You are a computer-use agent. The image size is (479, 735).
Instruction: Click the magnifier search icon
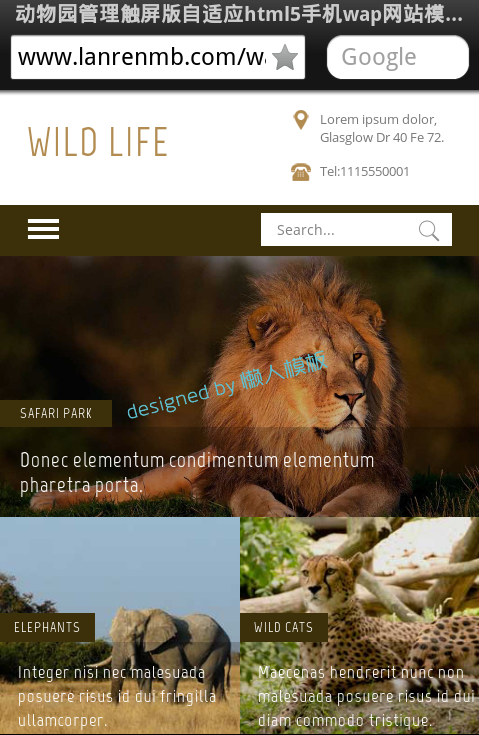point(429,230)
